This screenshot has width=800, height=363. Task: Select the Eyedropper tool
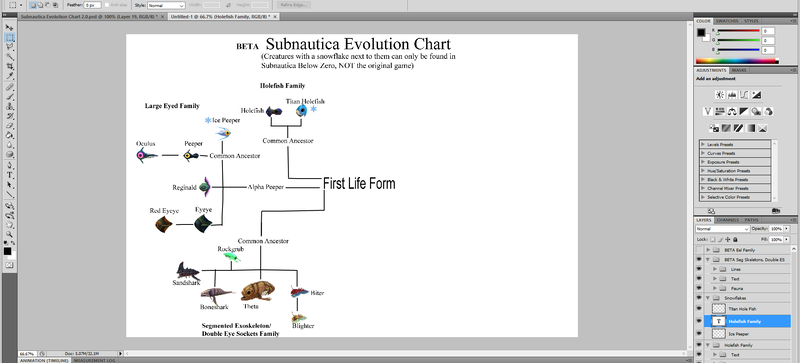[10, 77]
